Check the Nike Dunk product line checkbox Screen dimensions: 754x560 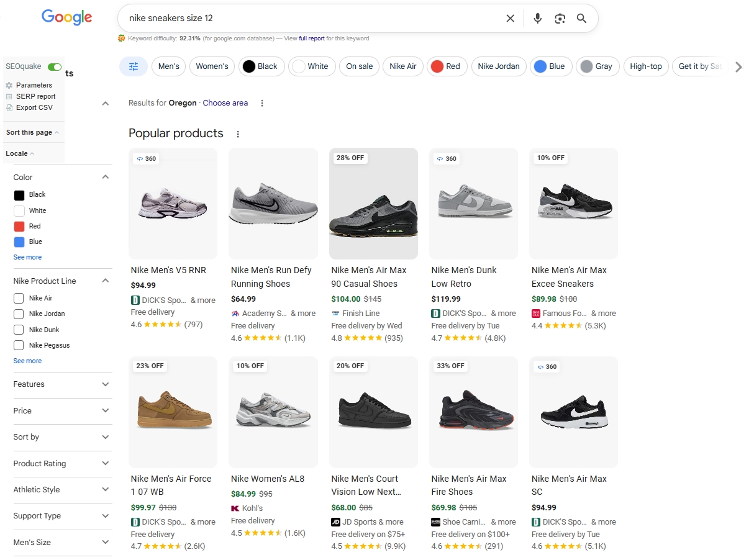click(19, 329)
